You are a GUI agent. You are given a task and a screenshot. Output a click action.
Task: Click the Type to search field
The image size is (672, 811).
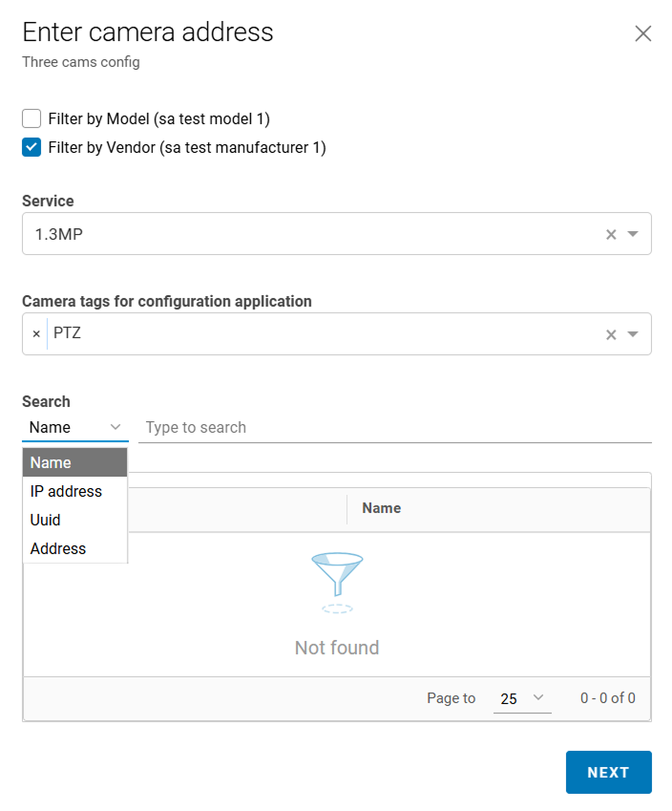pyautogui.click(x=395, y=427)
